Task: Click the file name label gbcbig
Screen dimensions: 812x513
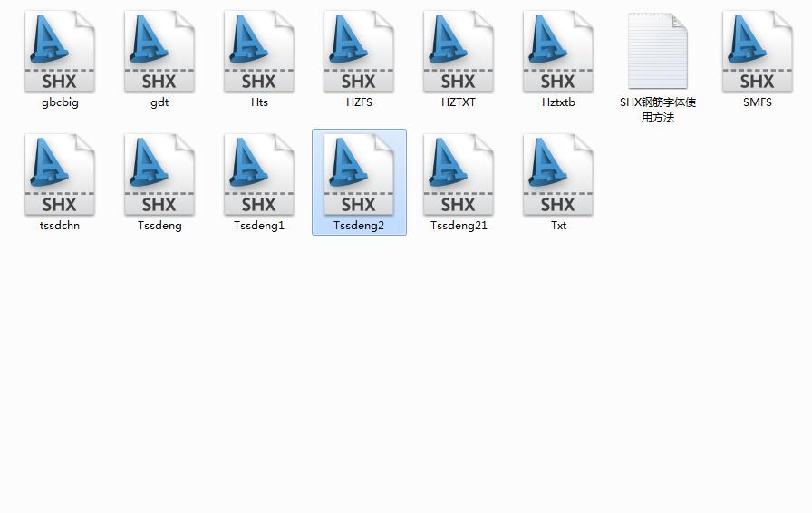Action: [x=60, y=102]
